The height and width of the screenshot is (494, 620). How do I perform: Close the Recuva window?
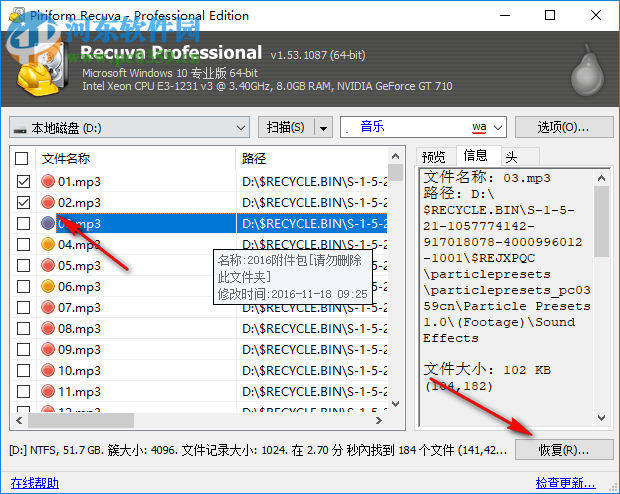pyautogui.click(x=595, y=15)
